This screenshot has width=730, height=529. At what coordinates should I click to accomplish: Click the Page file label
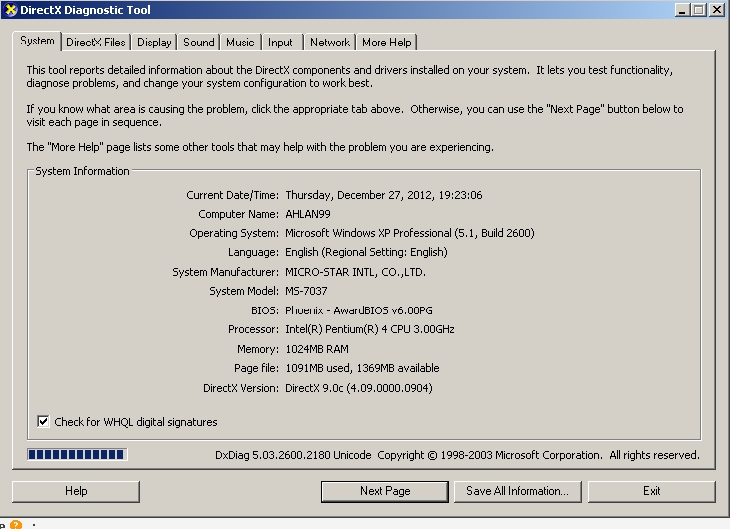click(x=256, y=368)
